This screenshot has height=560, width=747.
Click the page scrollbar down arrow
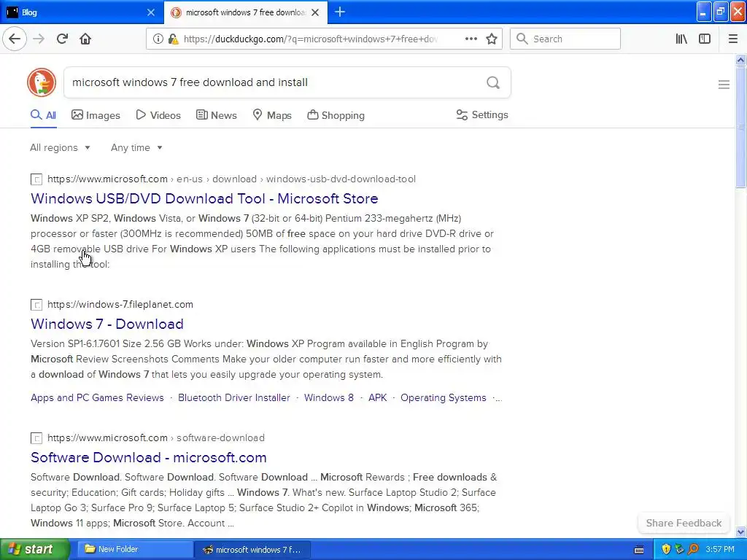(x=740, y=532)
